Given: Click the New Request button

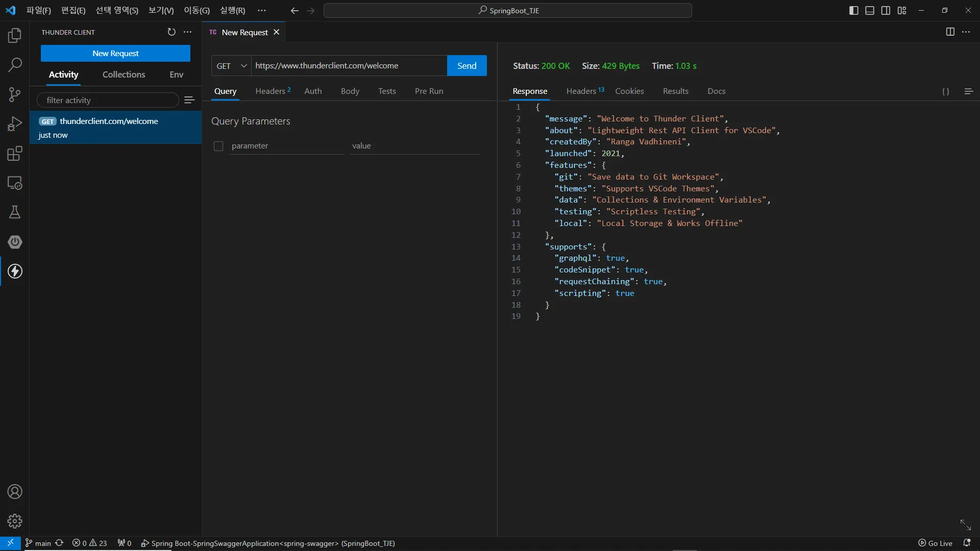Looking at the screenshot, I should click(115, 54).
